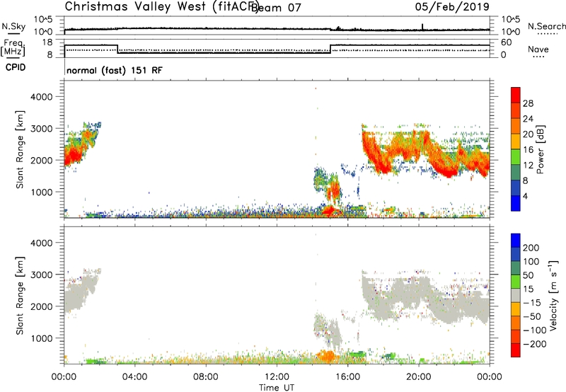Click the '50' label on velocity colorbar
This screenshot has height=392, width=566.
528,275
